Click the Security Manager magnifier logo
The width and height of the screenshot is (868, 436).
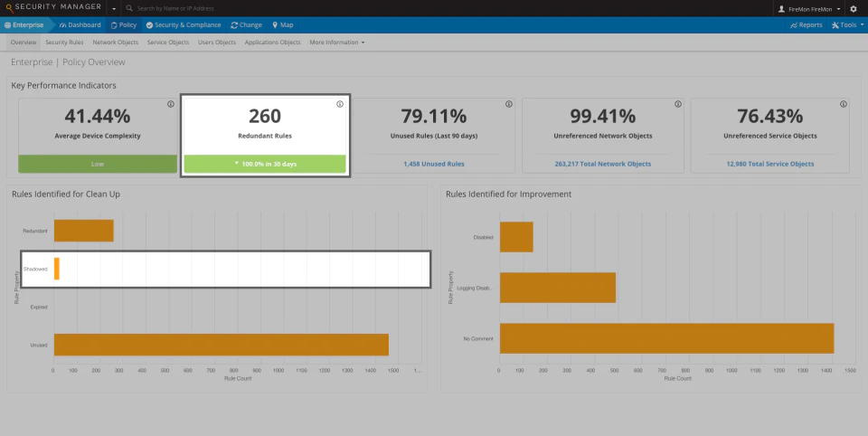9,8
